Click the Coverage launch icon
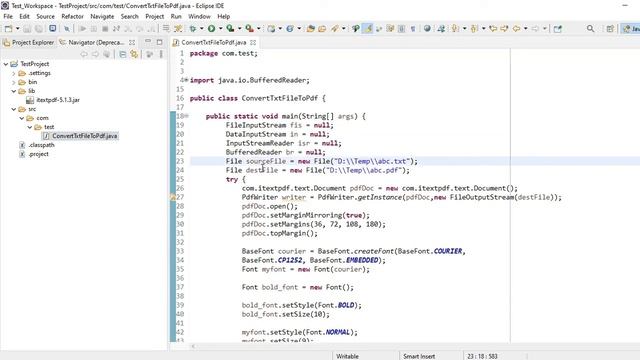Screen dimensions: 640x360 (x=230, y=29)
